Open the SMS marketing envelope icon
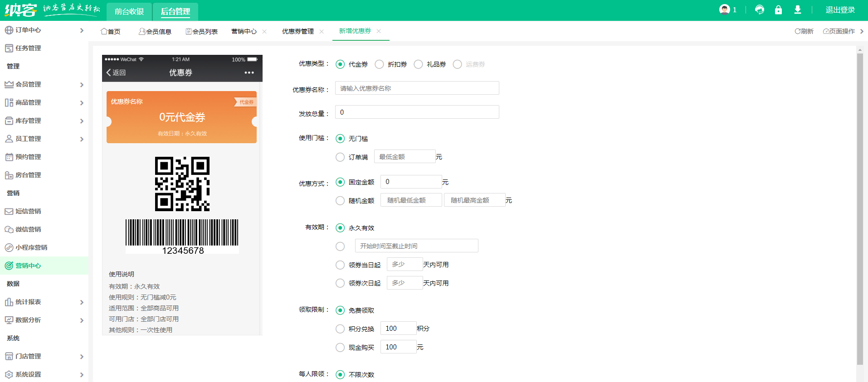This screenshot has height=382, width=868. tap(9, 211)
